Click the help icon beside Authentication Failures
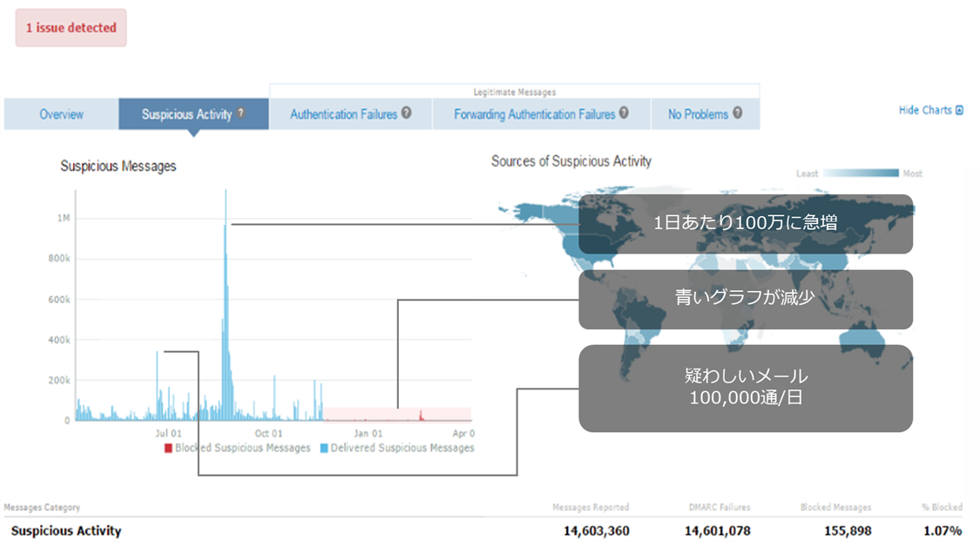 click(406, 113)
